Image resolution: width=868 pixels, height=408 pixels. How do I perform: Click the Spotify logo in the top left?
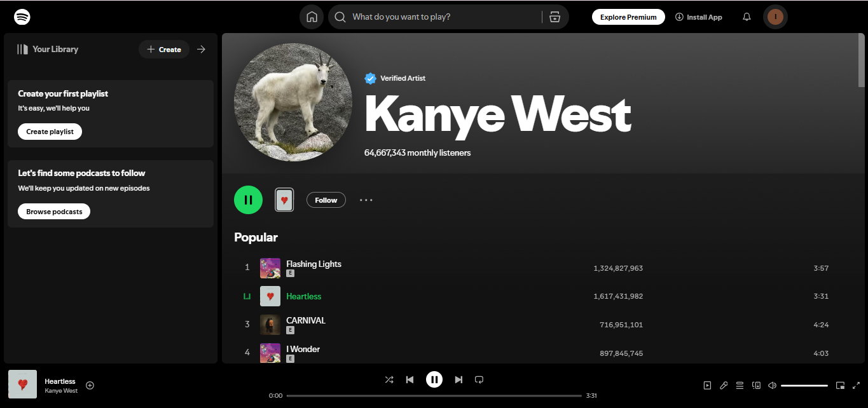click(x=22, y=17)
